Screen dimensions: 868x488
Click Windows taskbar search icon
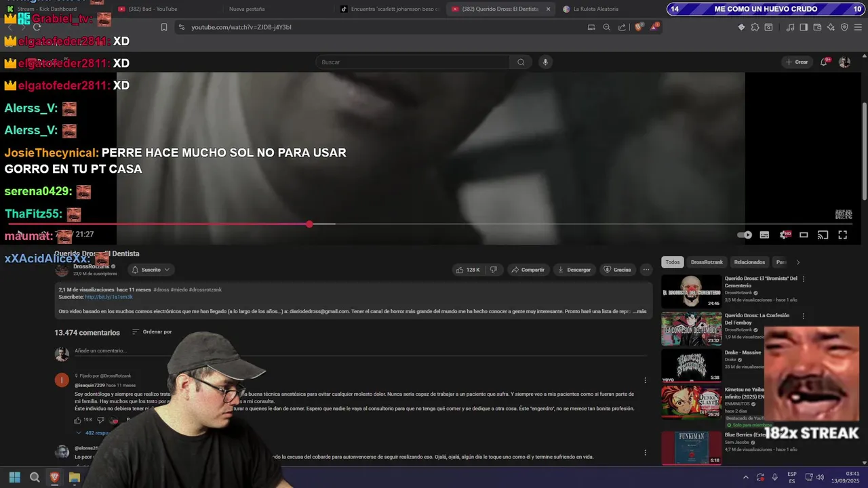[x=35, y=477]
